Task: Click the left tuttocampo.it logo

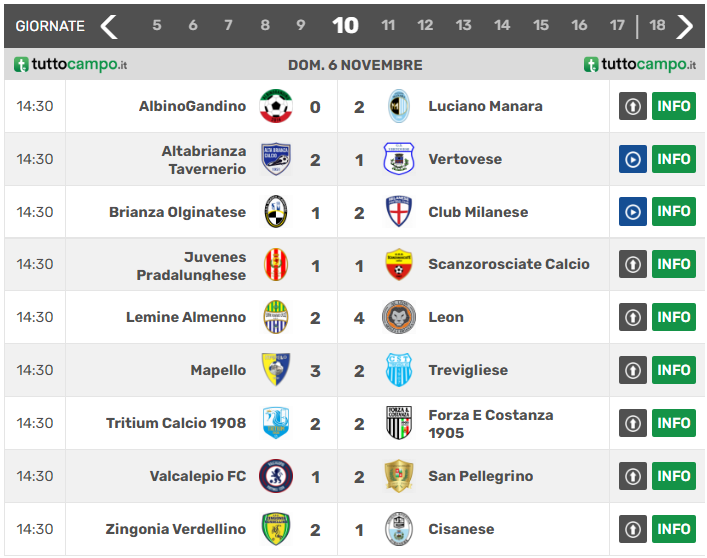Action: pyautogui.click(x=71, y=65)
